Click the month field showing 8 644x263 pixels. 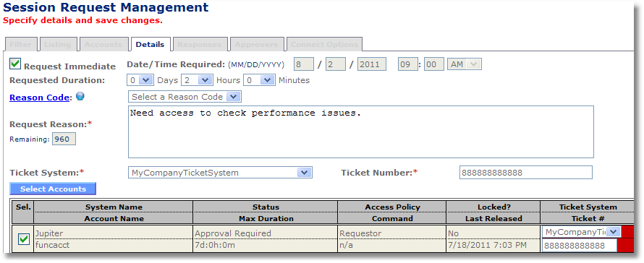pyautogui.click(x=305, y=64)
